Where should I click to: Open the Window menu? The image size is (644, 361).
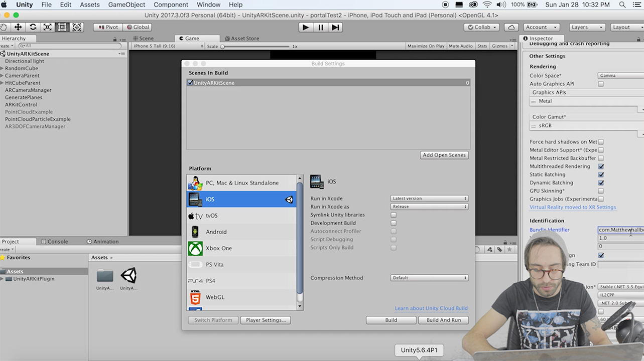208,5
